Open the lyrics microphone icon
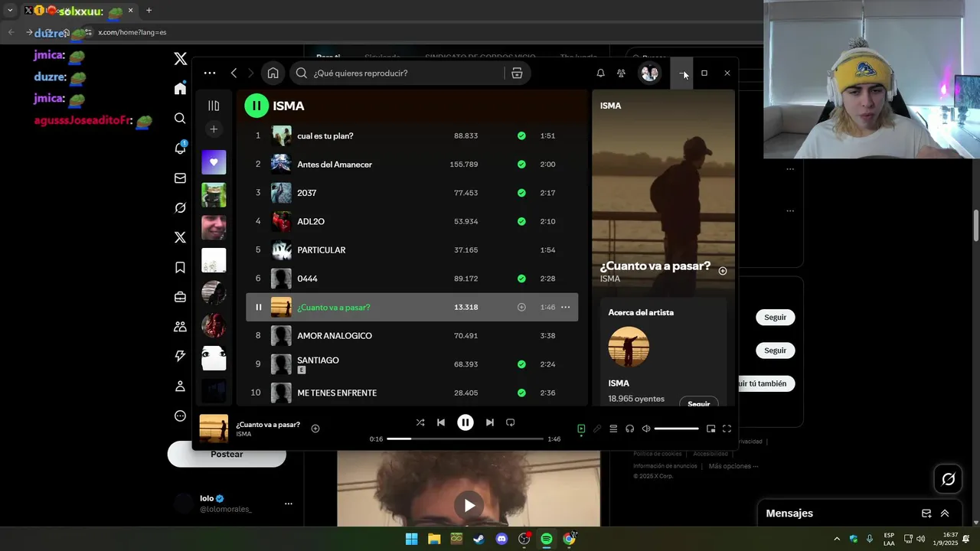This screenshot has height=551, width=980. [597, 429]
